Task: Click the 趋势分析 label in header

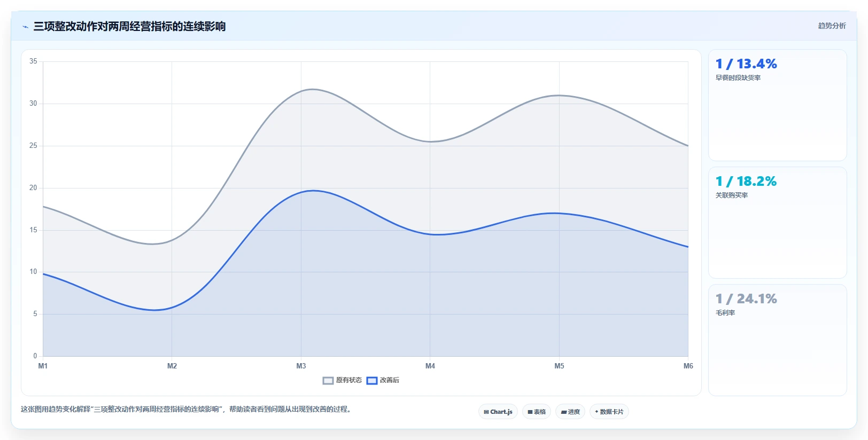Action: click(x=832, y=26)
